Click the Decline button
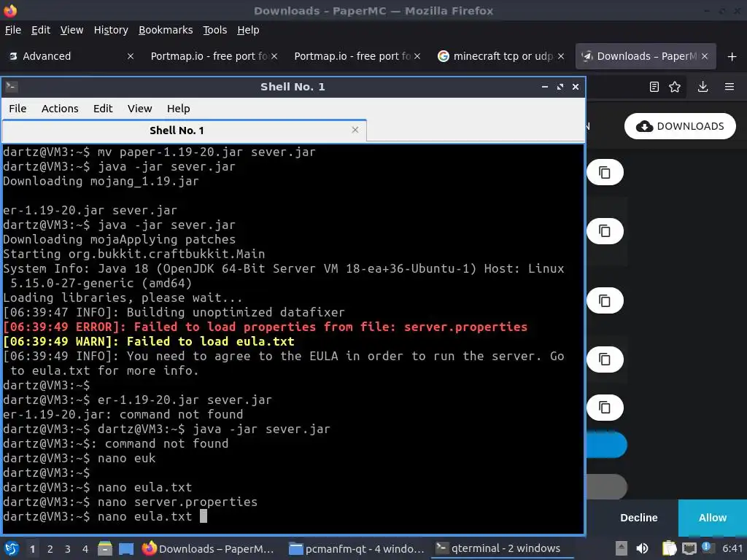 click(x=638, y=518)
